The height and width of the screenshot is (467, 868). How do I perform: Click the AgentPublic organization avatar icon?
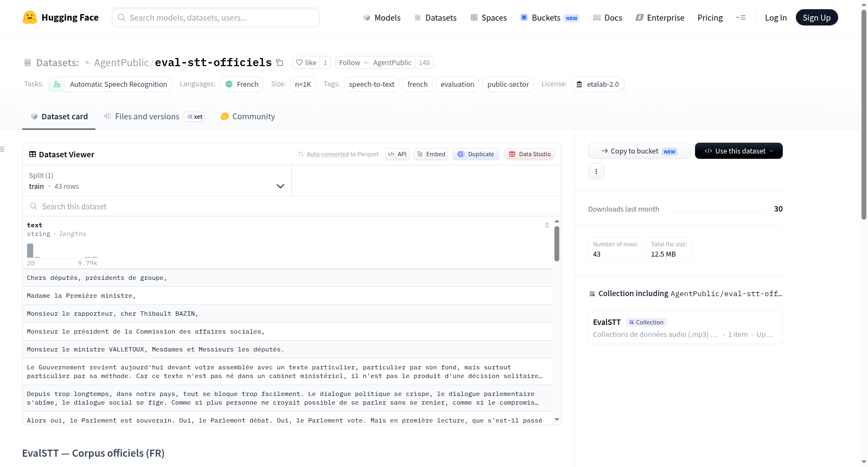point(88,63)
